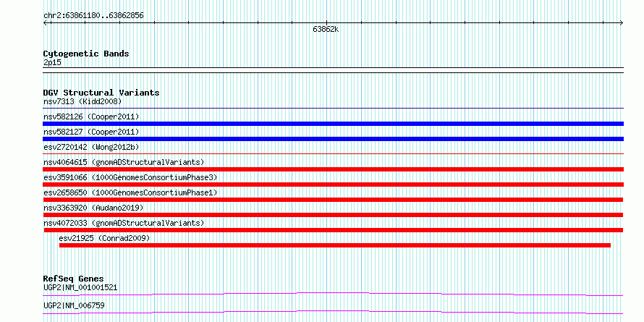Click the chr2:63861180..63862856 coordinates label
644x322 pixels.
tap(93, 16)
